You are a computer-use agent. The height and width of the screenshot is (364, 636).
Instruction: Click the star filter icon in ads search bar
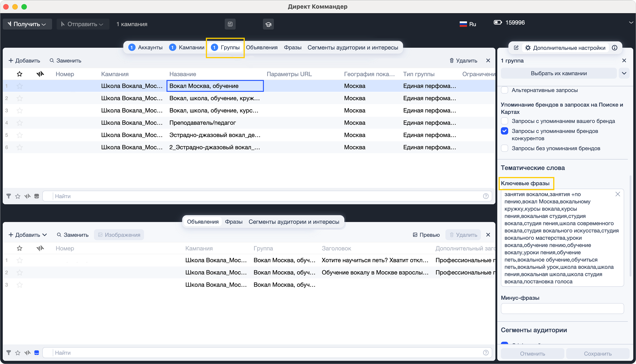18,353
